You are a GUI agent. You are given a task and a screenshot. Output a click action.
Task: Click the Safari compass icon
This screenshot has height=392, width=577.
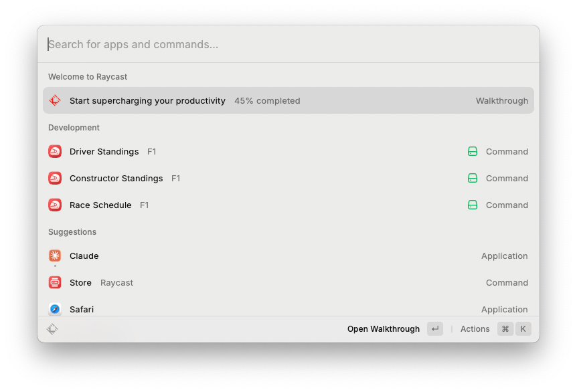point(55,309)
